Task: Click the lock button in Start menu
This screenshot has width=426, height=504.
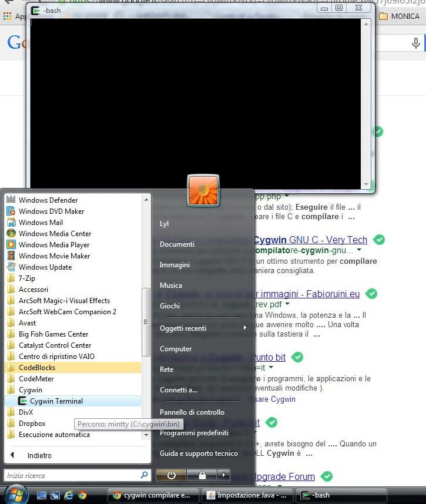Action: click(202, 475)
